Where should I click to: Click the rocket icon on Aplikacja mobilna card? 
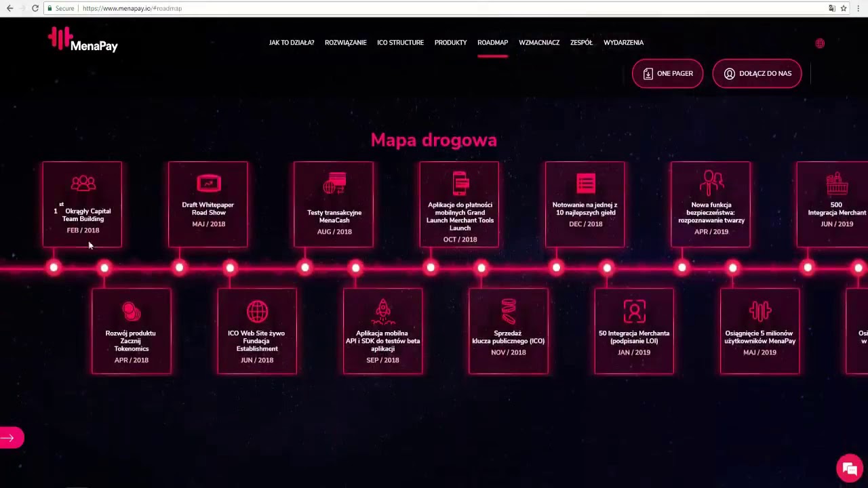(x=383, y=311)
